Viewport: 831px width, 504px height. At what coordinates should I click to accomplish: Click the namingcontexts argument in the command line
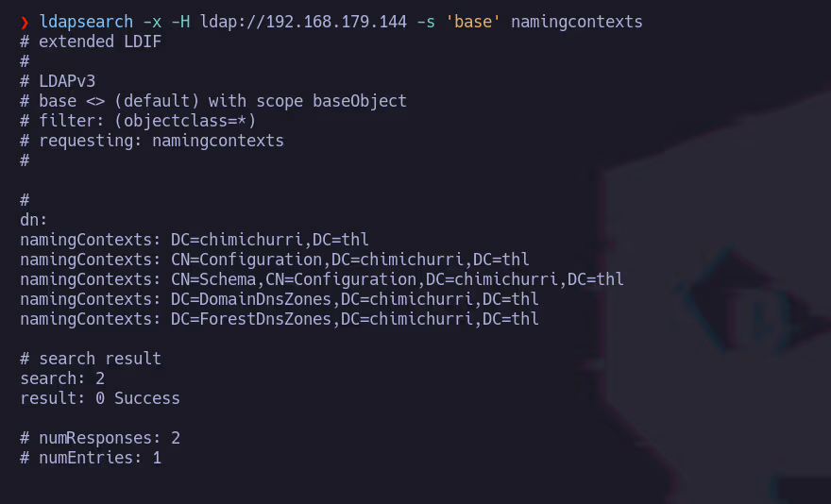(576, 22)
